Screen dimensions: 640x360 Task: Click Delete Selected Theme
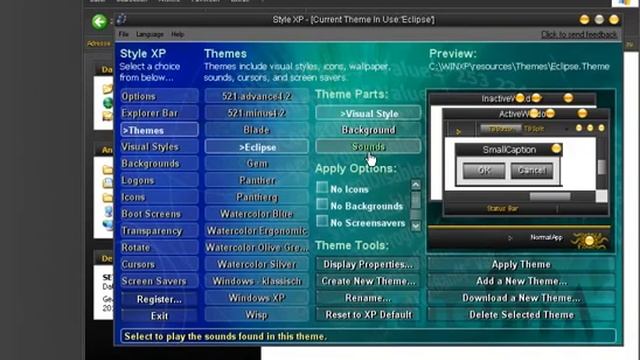(x=521, y=315)
